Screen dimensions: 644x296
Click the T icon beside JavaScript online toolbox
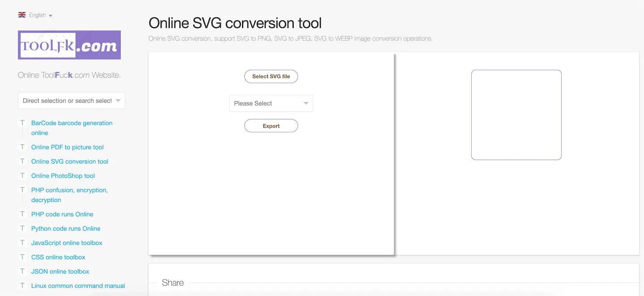point(22,243)
